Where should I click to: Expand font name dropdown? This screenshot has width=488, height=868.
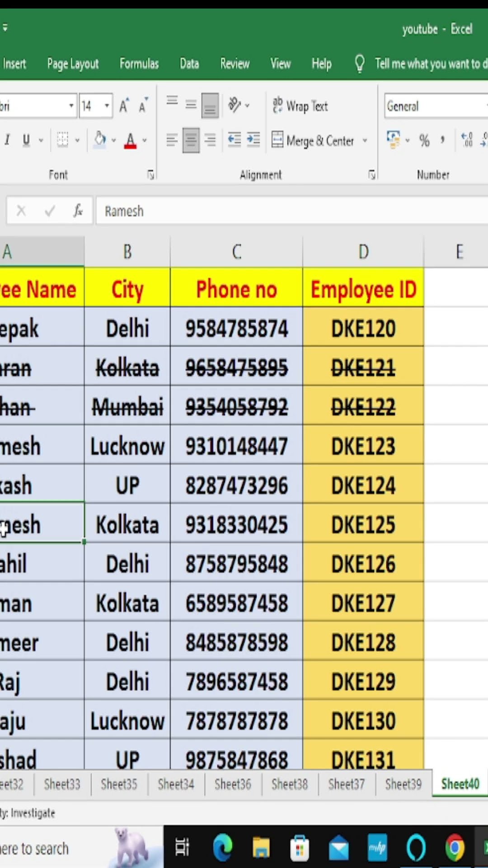click(x=71, y=106)
